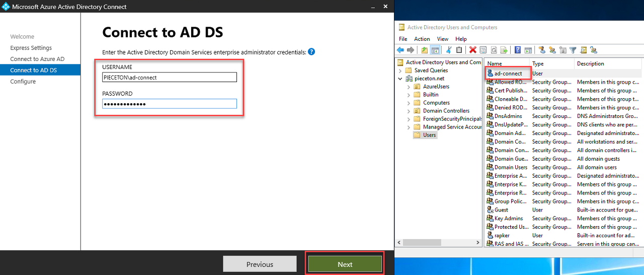
Task: Create a new group via toolbar icon
Action: [x=552, y=50]
